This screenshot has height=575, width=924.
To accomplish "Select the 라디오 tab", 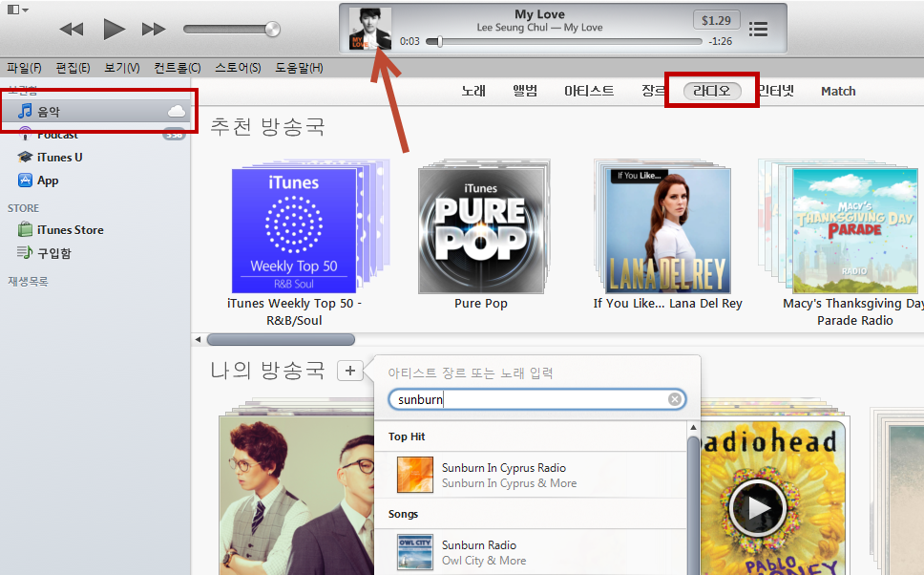I will (x=712, y=91).
